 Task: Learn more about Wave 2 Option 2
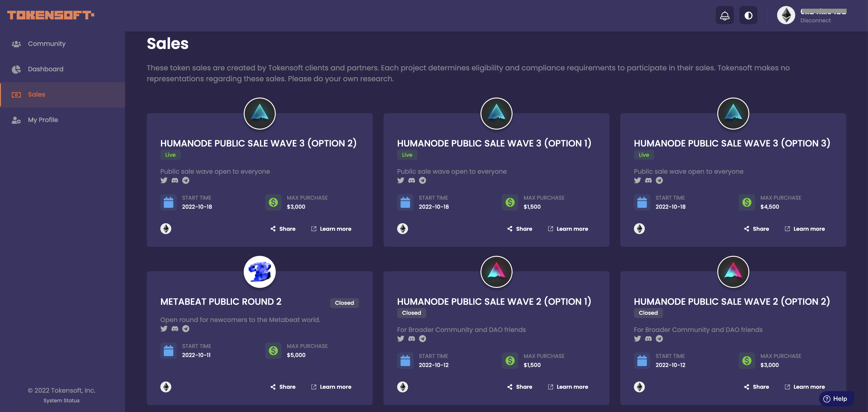click(805, 387)
